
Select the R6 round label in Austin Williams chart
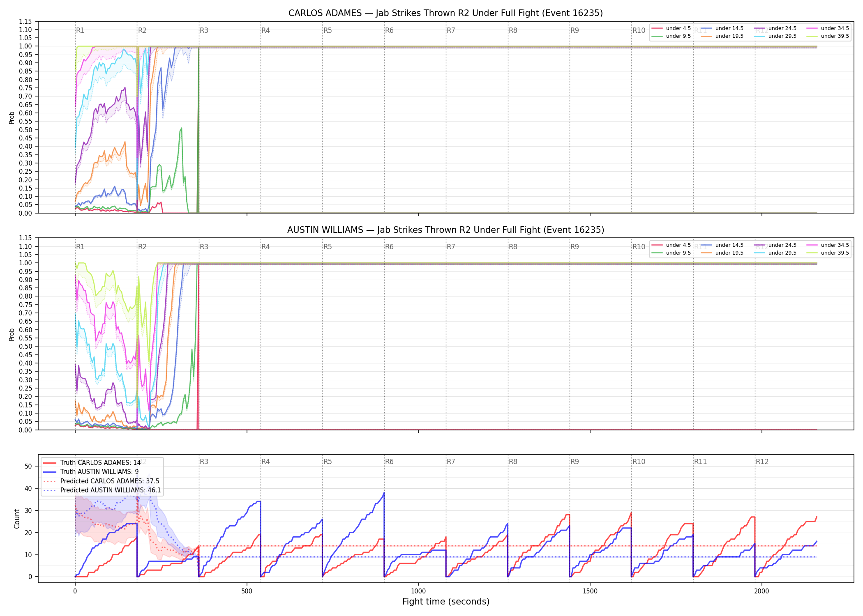point(389,247)
